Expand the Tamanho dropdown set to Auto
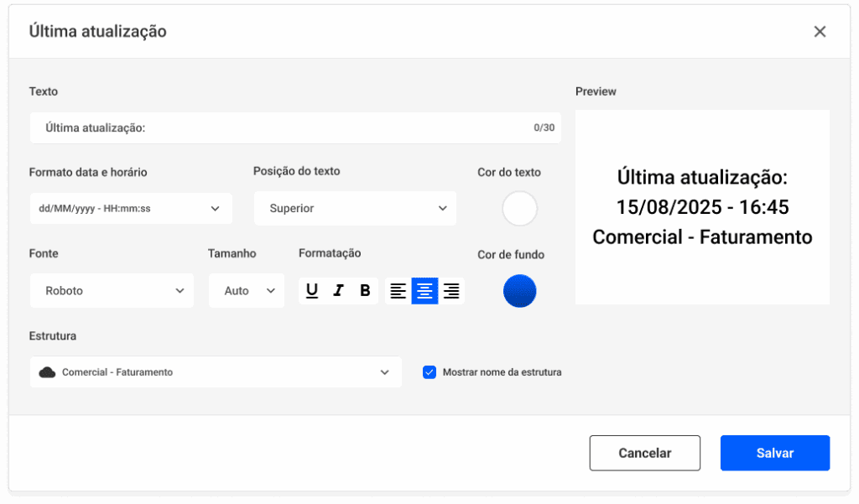Screen dimensions: 859x504 click(x=247, y=291)
